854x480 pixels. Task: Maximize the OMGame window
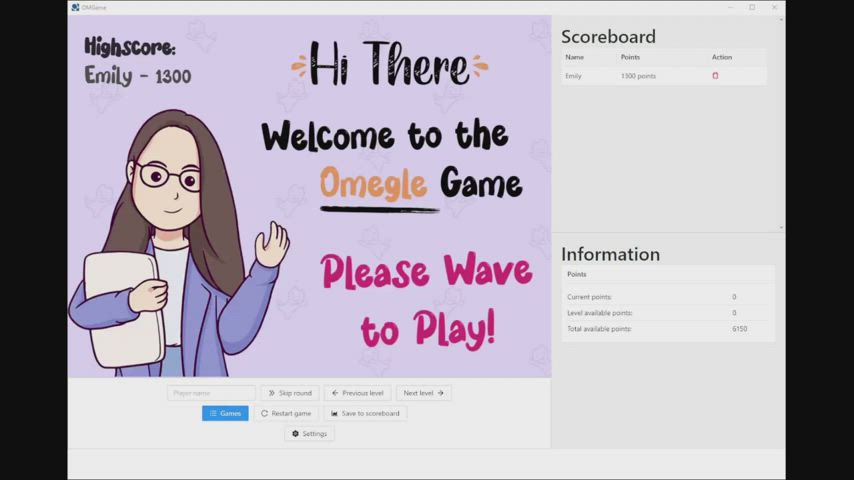(x=752, y=7)
